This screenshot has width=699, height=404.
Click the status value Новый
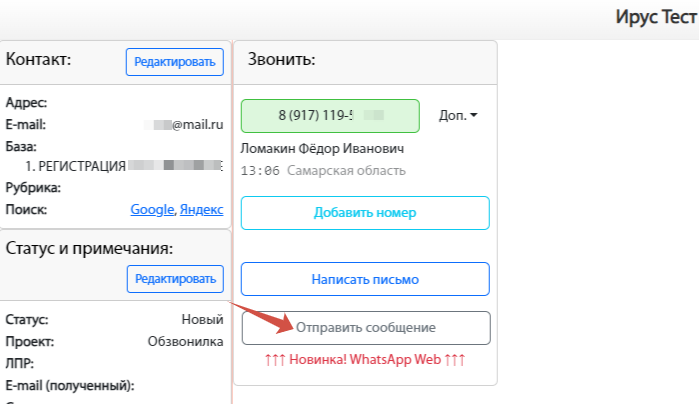(202, 320)
